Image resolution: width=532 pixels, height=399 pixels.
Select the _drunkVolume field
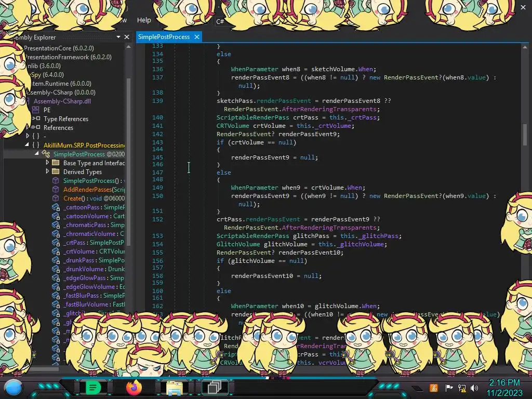pyautogui.click(x=94, y=269)
